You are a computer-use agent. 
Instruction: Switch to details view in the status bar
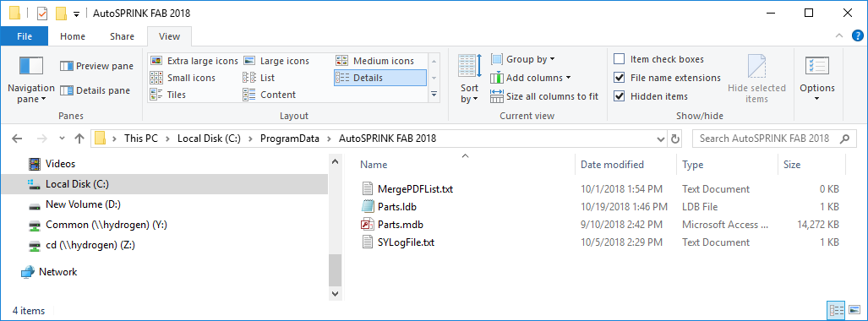point(836,311)
